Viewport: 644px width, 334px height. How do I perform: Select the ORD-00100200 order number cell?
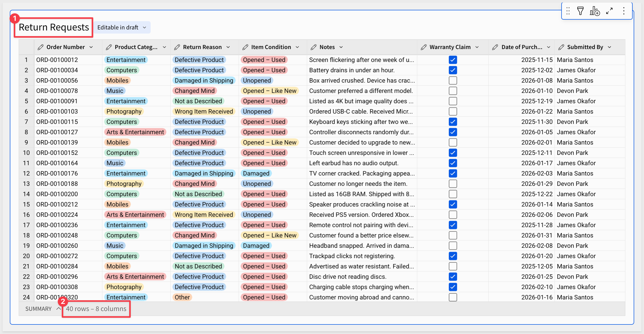tap(57, 194)
